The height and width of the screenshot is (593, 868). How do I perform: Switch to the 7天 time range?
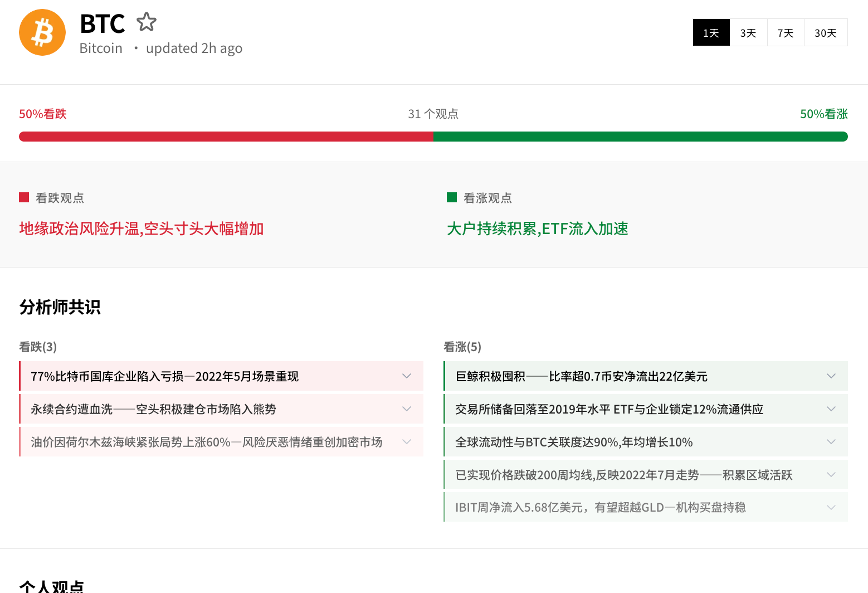pos(786,33)
